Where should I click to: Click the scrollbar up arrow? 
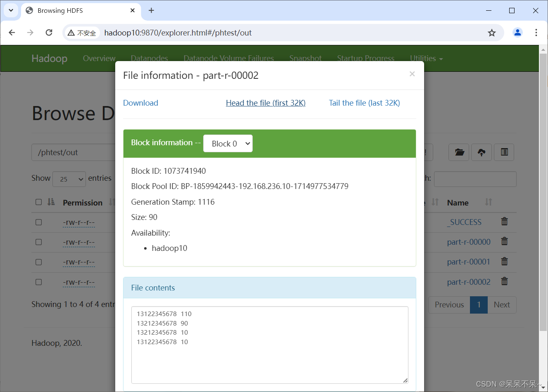point(543,50)
